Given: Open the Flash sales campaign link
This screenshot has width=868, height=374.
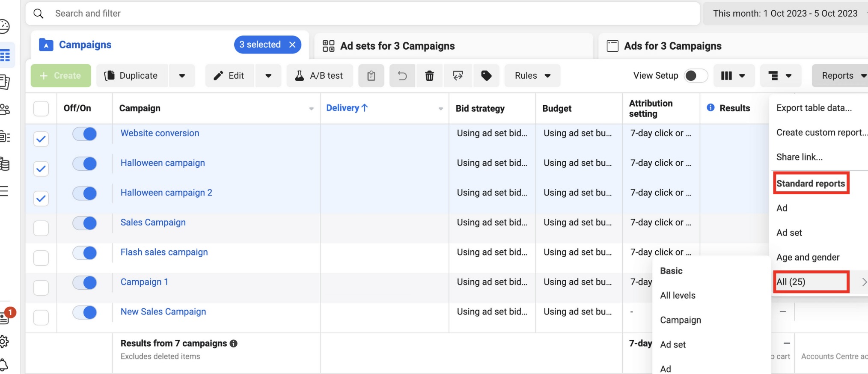Looking at the screenshot, I should click(x=164, y=252).
